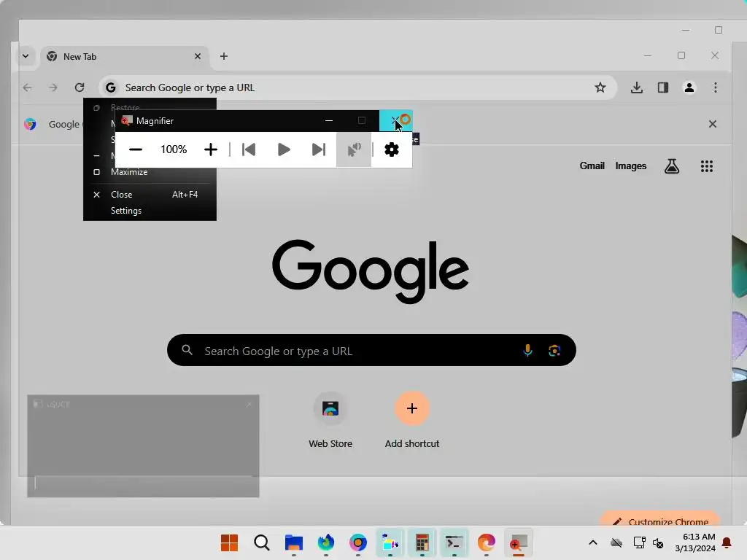Skip to next sentence in Magnifier reader

[x=319, y=149]
